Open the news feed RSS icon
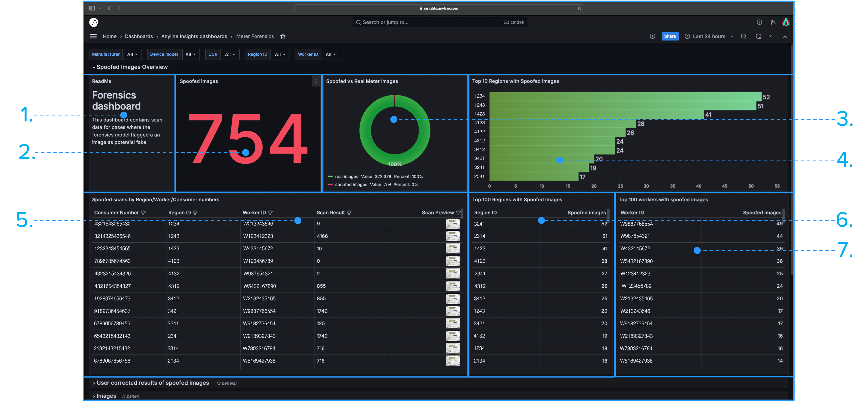The width and height of the screenshot is (868, 401). coord(773,22)
